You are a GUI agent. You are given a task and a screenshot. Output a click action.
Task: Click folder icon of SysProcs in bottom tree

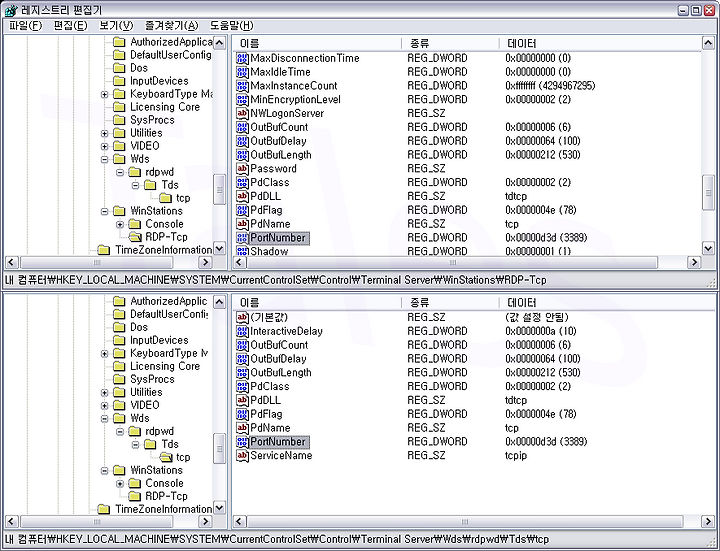[119, 379]
